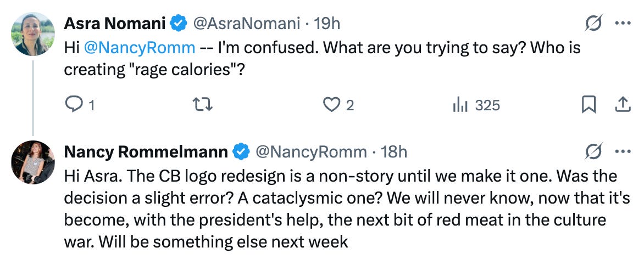The width and height of the screenshot is (644, 259).
Task: Click Grok icon on Nancy Rommelmann's reply
Action: click(x=593, y=152)
